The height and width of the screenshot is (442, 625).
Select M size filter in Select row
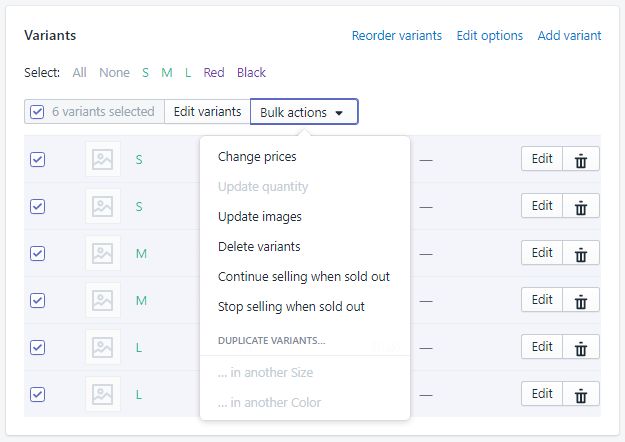pyautogui.click(x=167, y=73)
